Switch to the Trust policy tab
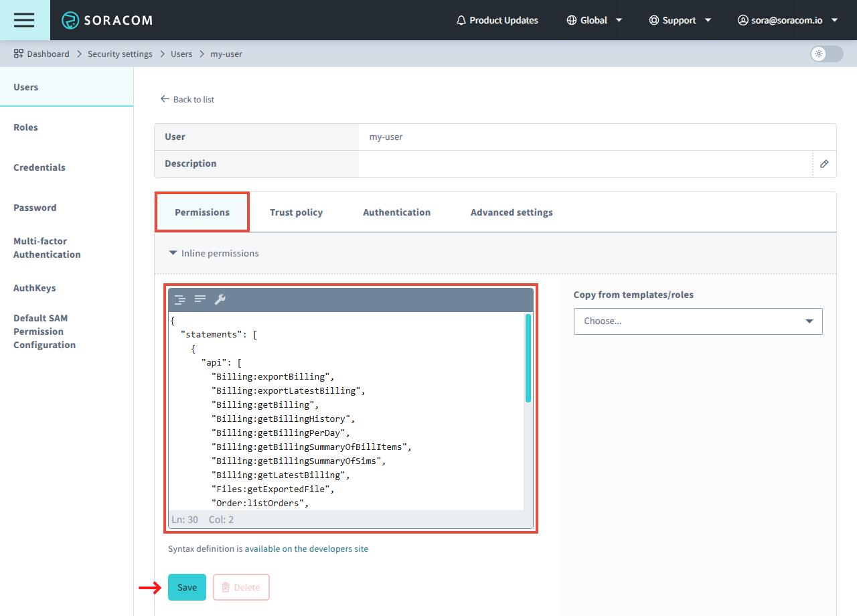Viewport: 857px width, 616px height. coord(296,212)
